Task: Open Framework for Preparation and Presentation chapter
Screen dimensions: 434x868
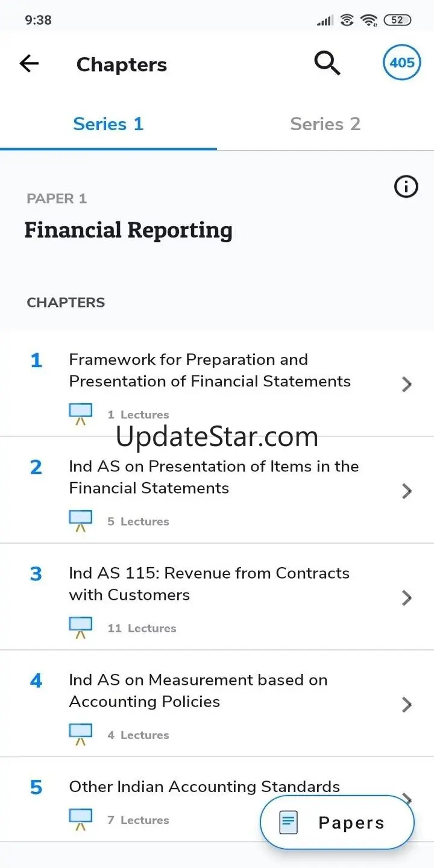Action: pyautogui.click(x=210, y=370)
